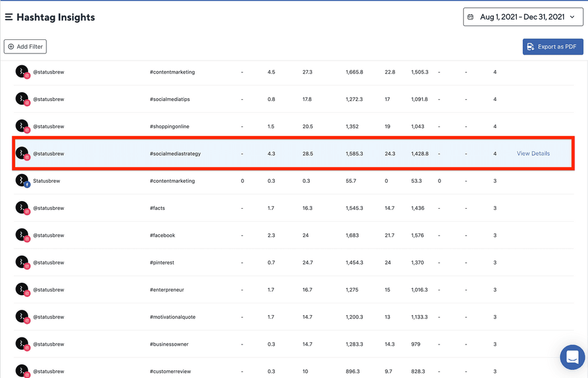
Task: Click the #enterpreneur hashtag text
Action: point(167,290)
